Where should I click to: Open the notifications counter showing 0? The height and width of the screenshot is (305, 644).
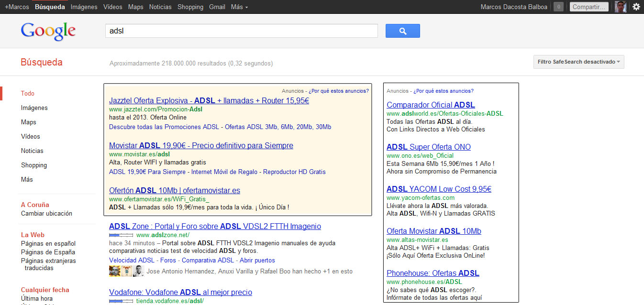(558, 7)
